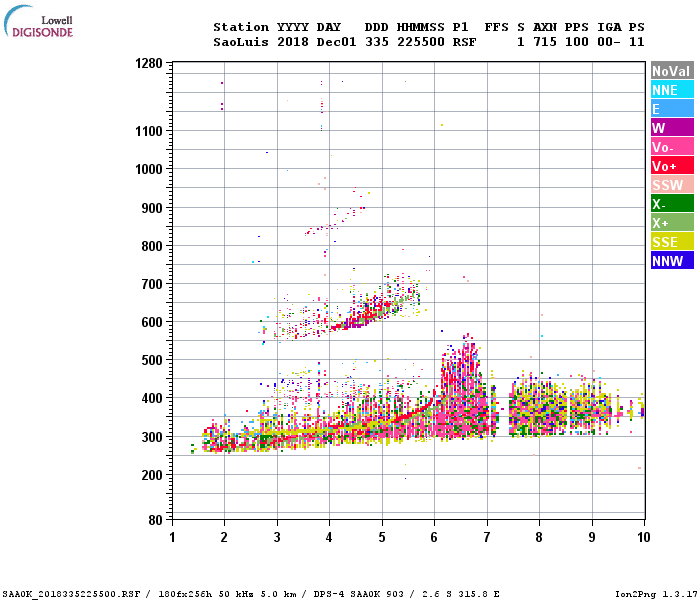
Task: Choose the SSE yellow legend swatch
Action: point(672,242)
